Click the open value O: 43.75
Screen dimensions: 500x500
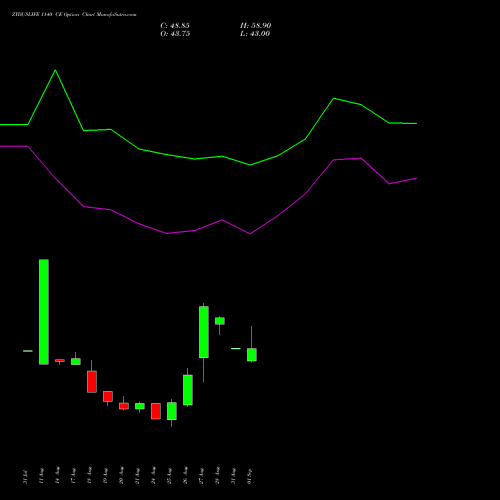[x=175, y=34]
